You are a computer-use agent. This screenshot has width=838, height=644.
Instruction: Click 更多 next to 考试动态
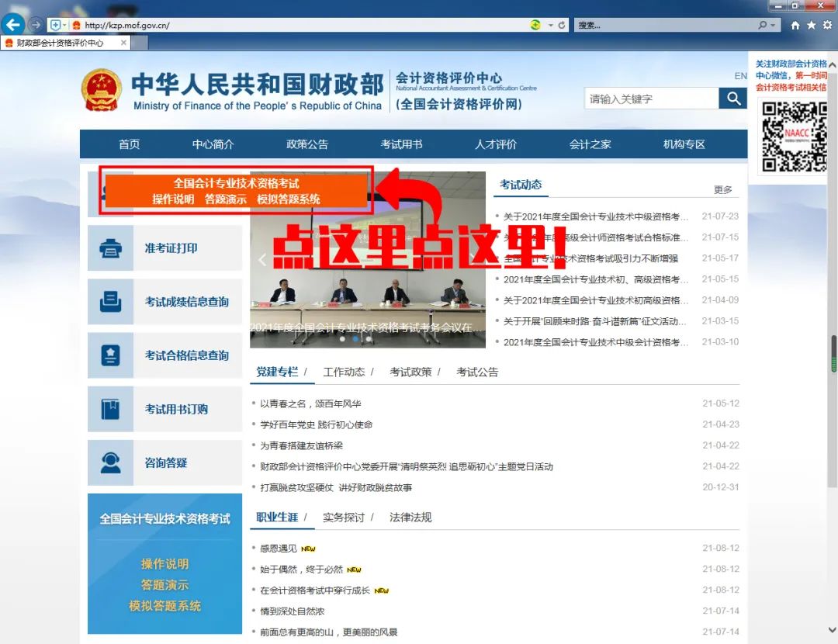point(723,190)
